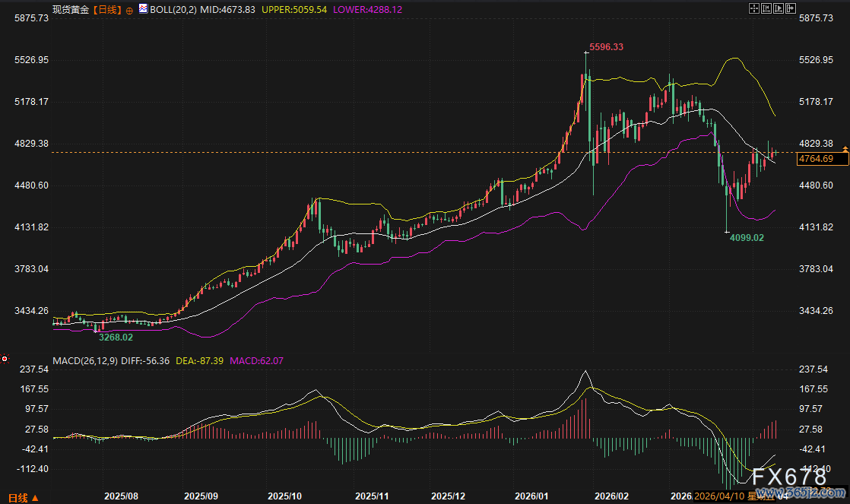The image size is (850, 504).
Task: Click the 2025/09 date label on time axis
Action: point(201,496)
